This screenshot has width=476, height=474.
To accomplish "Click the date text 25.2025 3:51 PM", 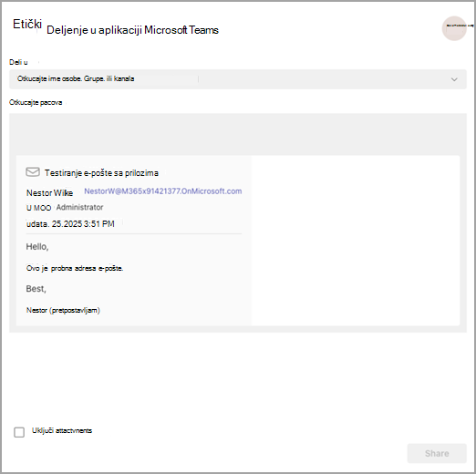I will coord(83,224).
